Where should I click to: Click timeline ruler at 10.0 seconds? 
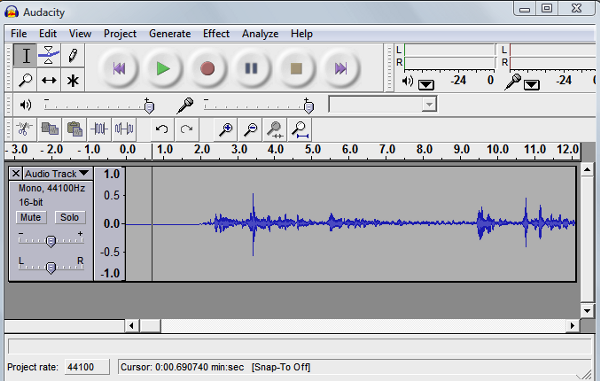coord(497,150)
